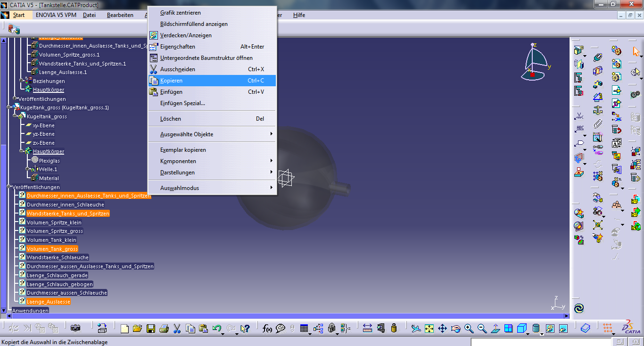Open the Bearbeiten menu
Viewport: 644px width, 346px height.
click(120, 15)
